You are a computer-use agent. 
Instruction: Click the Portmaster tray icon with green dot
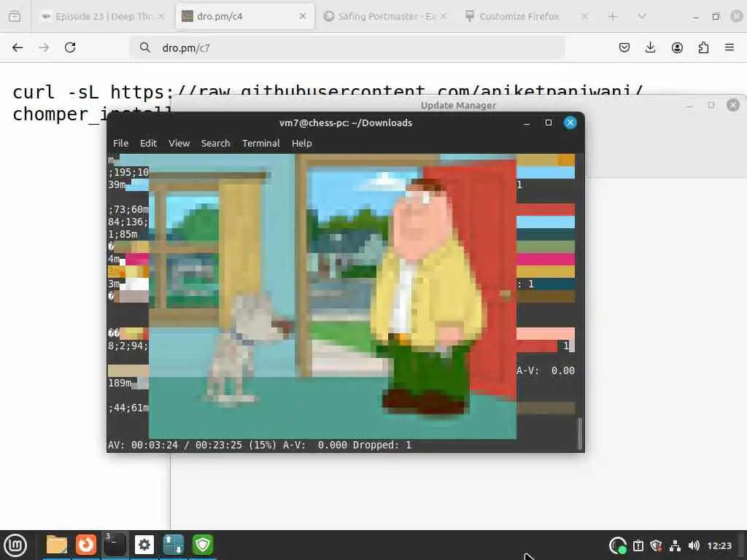(x=618, y=545)
